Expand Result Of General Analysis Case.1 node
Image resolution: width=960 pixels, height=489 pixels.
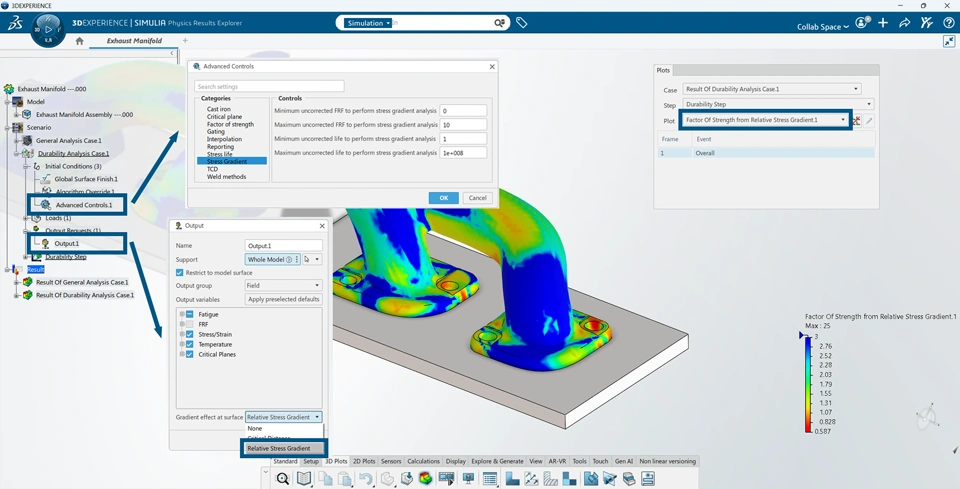coord(17,282)
